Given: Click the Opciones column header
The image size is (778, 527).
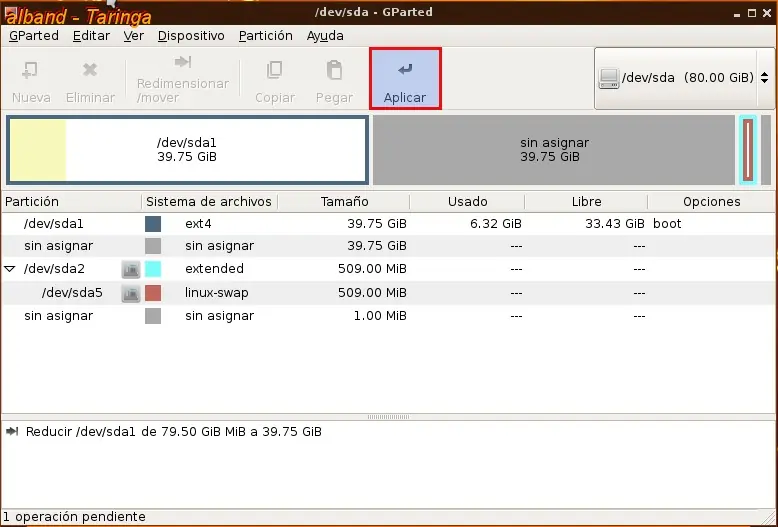Looking at the screenshot, I should (712, 201).
